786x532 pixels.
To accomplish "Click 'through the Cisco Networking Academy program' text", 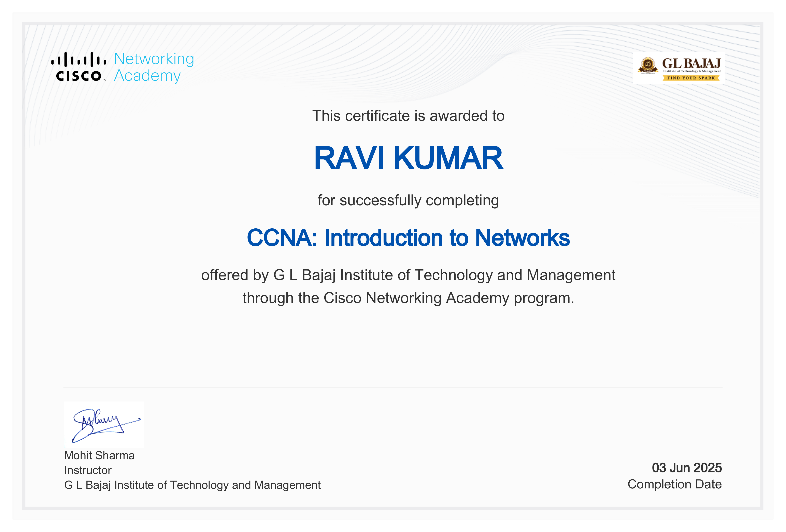I will (x=408, y=298).
